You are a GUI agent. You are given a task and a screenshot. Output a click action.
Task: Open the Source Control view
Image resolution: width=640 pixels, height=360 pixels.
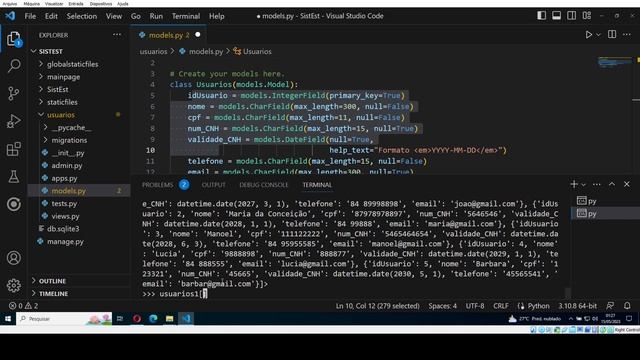point(13,93)
